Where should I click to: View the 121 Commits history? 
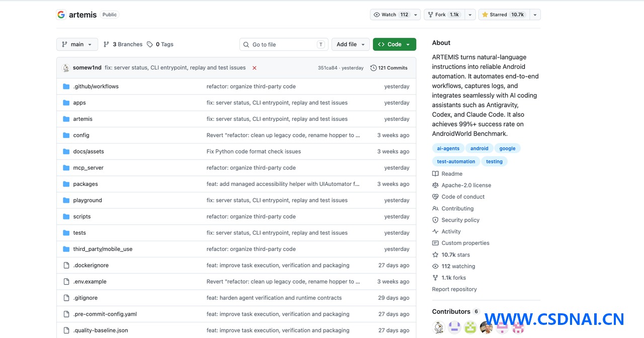click(x=389, y=68)
